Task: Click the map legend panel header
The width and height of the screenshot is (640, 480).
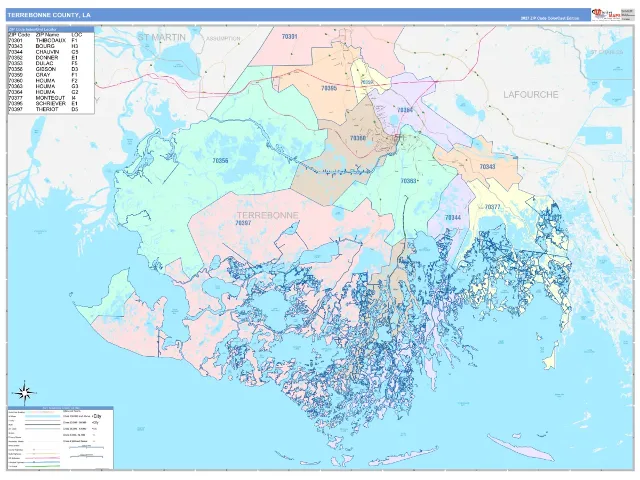Action: [x=61, y=408]
